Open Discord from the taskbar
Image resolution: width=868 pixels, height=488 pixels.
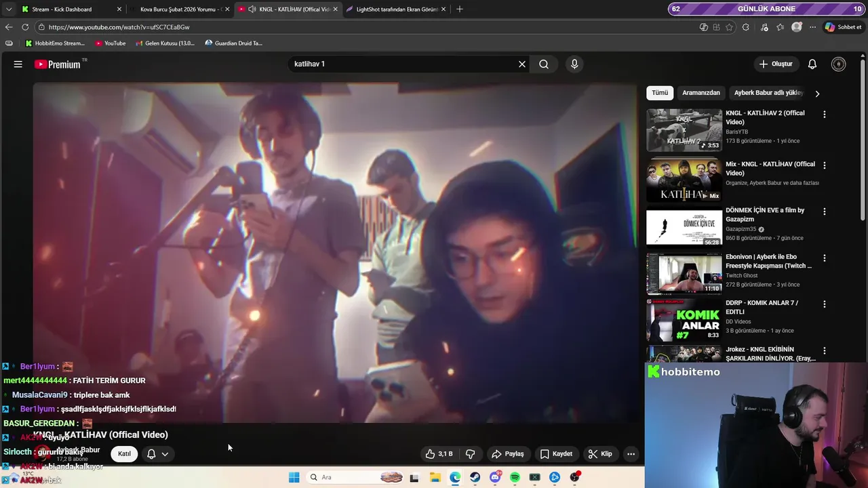click(495, 477)
